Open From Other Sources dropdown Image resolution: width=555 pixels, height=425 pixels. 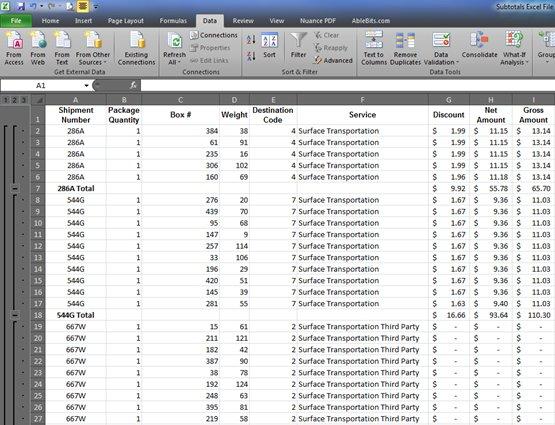tap(93, 48)
